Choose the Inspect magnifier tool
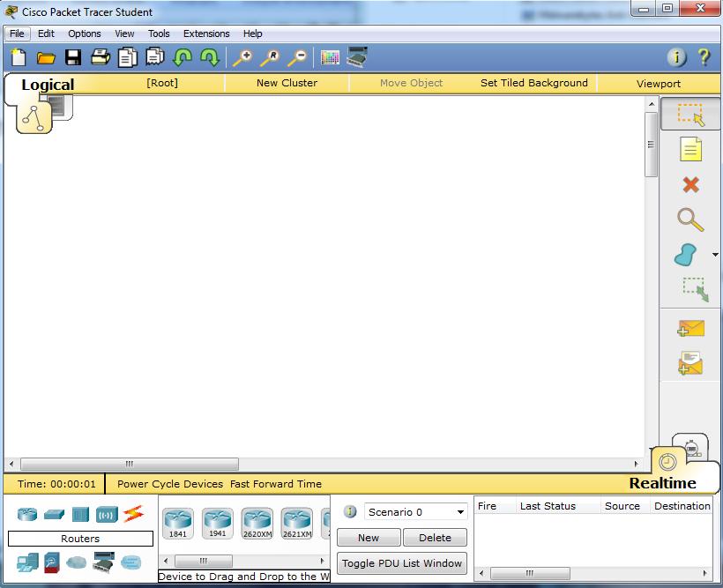 pyautogui.click(x=690, y=220)
